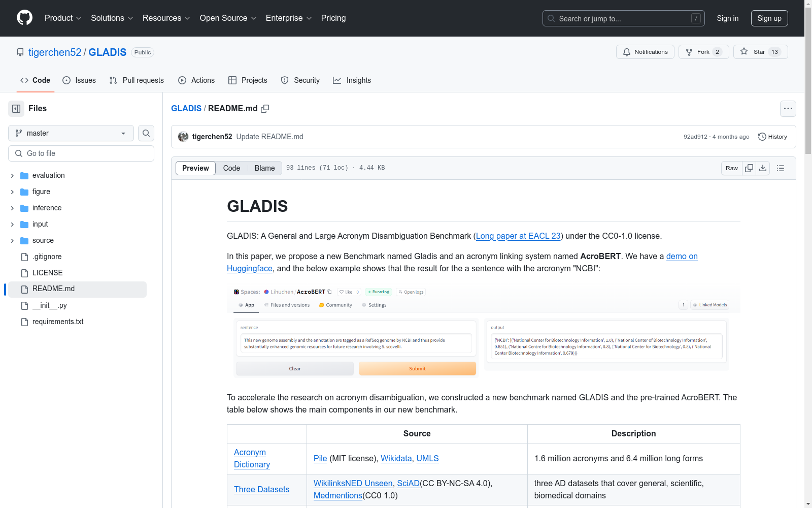
Task: Click Sign in
Action: tap(728, 18)
